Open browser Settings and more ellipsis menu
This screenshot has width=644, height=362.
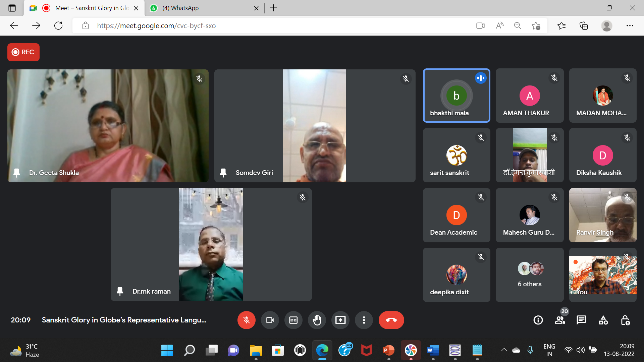click(x=630, y=26)
